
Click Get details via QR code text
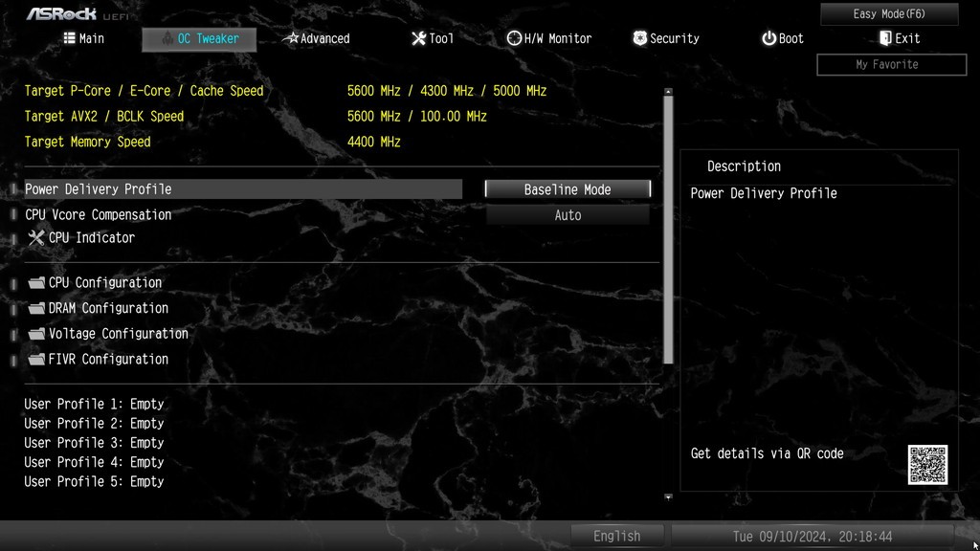pyautogui.click(x=767, y=454)
